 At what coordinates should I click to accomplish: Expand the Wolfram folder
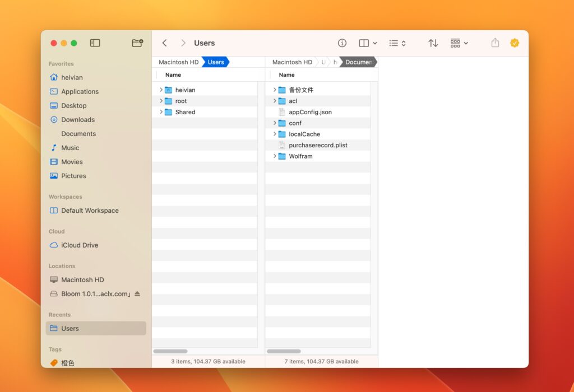(274, 156)
